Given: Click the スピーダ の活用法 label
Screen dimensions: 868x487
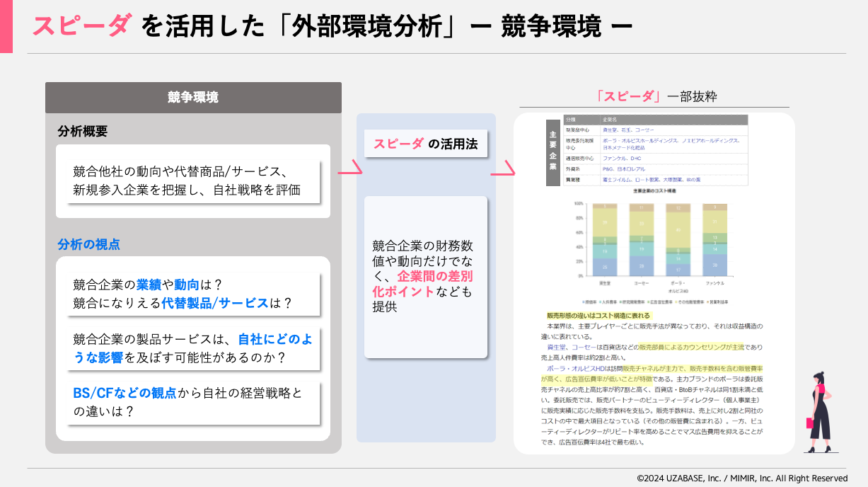Looking at the screenshot, I should pyautogui.click(x=426, y=144).
